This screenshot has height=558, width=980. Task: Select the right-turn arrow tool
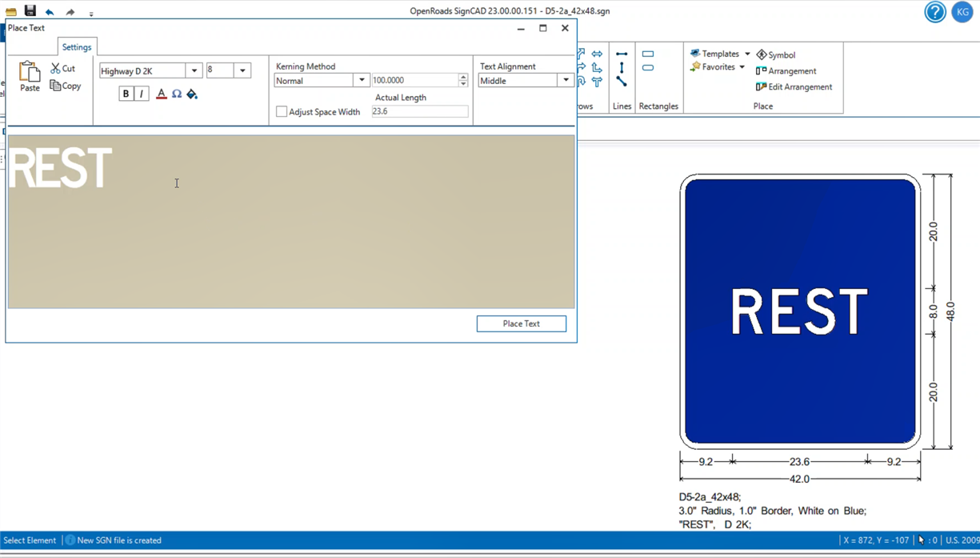(x=582, y=68)
